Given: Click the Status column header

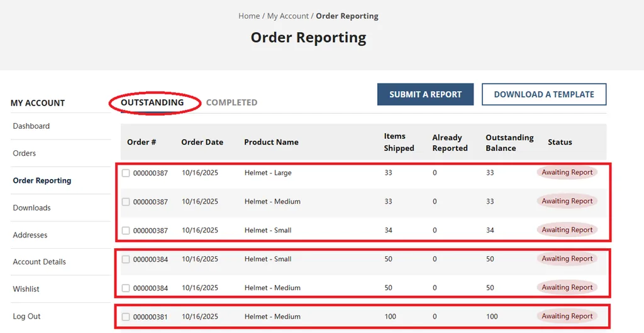Looking at the screenshot, I should (x=560, y=142).
